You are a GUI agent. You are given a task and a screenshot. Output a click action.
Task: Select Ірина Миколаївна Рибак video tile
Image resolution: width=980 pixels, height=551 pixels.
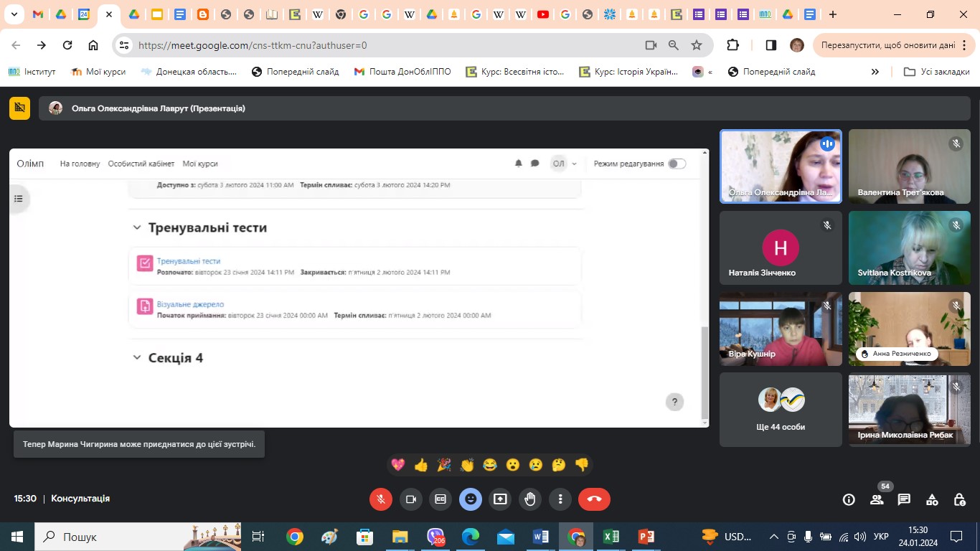(910, 409)
